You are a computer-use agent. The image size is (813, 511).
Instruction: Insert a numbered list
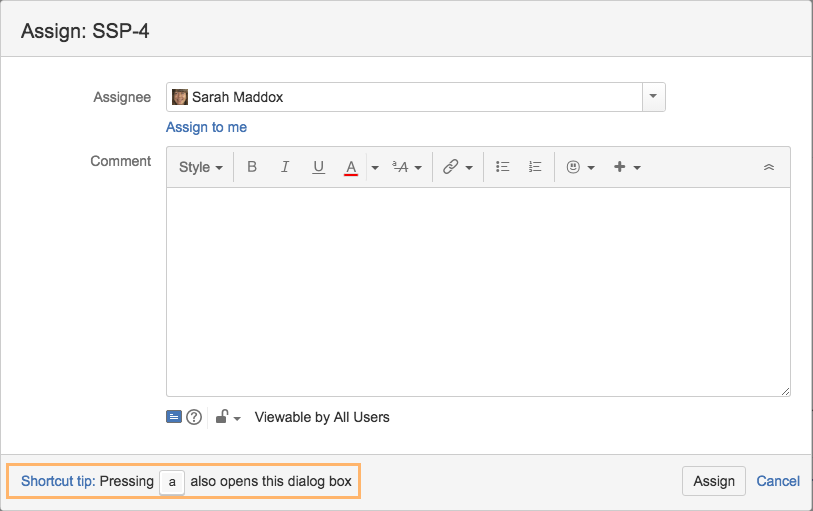[x=535, y=167]
